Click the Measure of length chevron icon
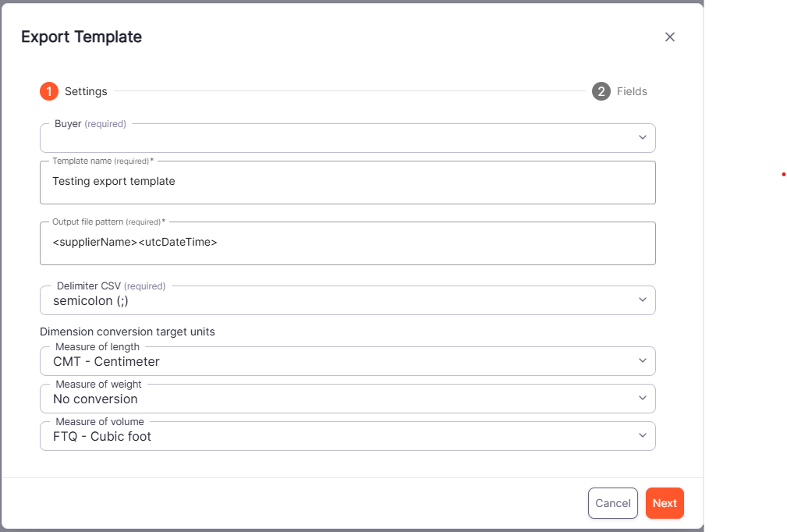This screenshot has height=532, width=787. point(643,361)
